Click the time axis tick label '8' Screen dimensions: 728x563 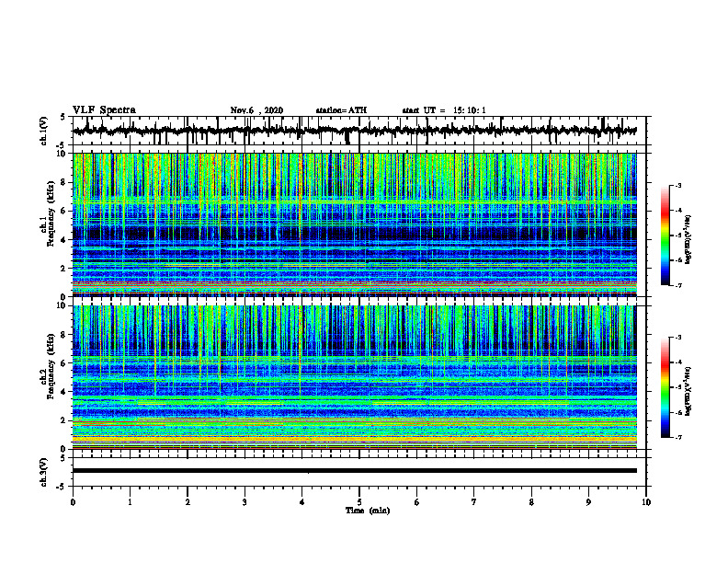tap(531, 502)
